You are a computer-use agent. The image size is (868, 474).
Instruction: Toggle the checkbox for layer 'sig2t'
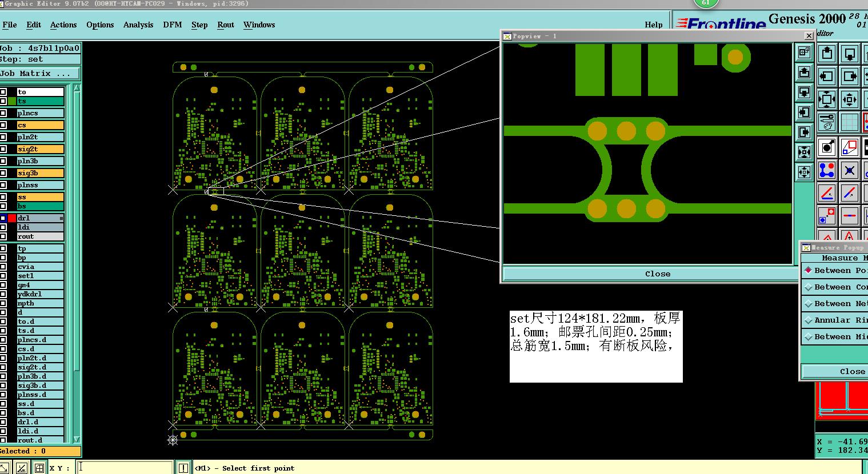tap(3, 149)
